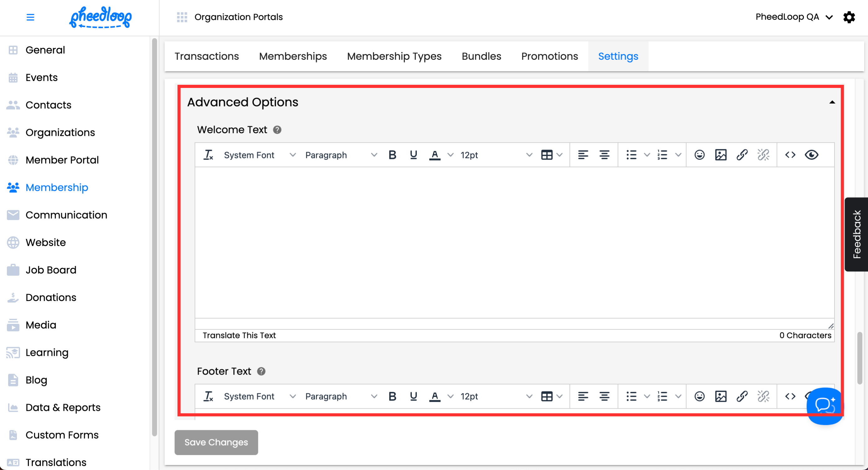Toggle bold in Welcome Text toolbar

coord(392,155)
